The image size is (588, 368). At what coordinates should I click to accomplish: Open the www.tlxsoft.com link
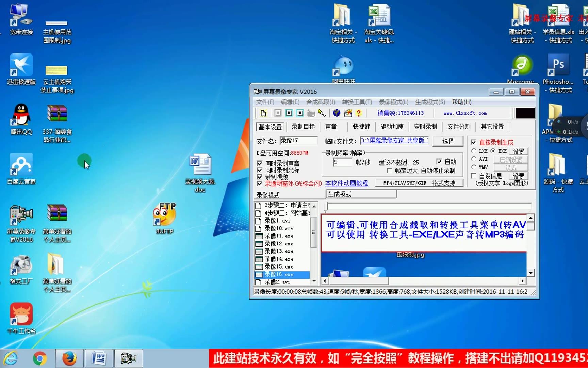tap(465, 113)
